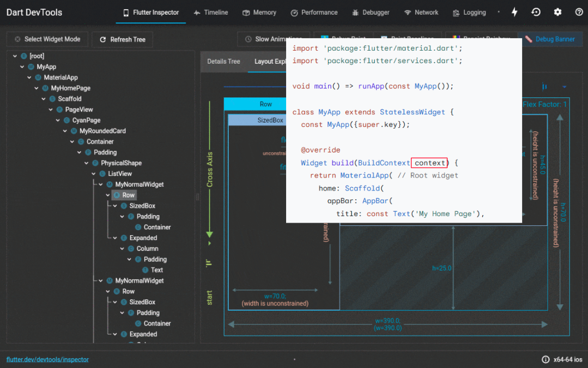Select the first MyNormalWidget tree item
The image size is (588, 368).
139,185
